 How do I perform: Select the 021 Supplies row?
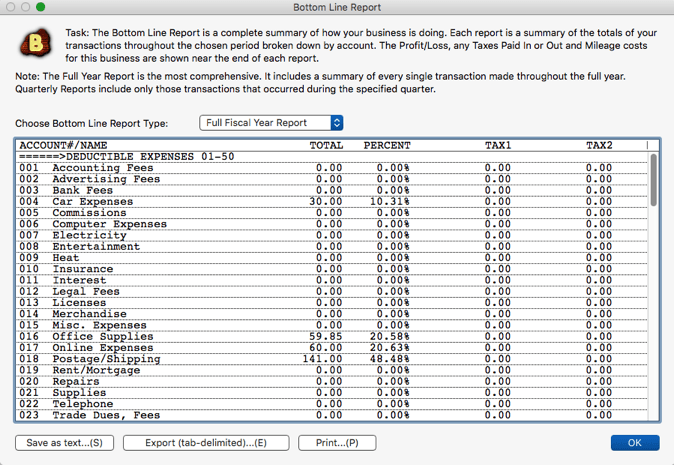click(x=332, y=393)
